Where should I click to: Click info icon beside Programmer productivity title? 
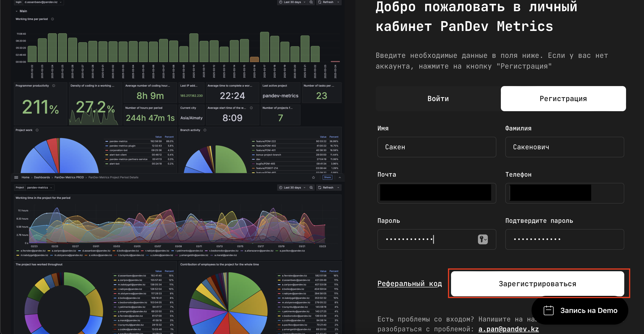click(x=53, y=86)
